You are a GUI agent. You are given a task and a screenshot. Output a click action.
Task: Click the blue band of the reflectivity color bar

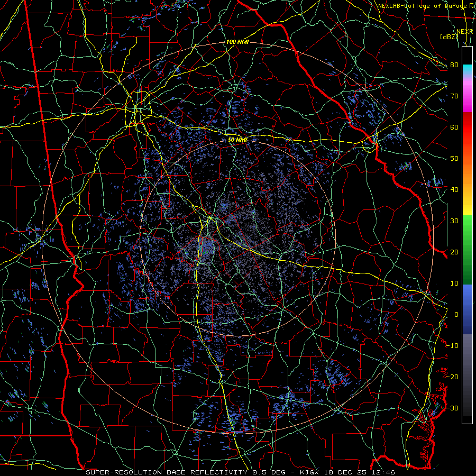coord(467,309)
